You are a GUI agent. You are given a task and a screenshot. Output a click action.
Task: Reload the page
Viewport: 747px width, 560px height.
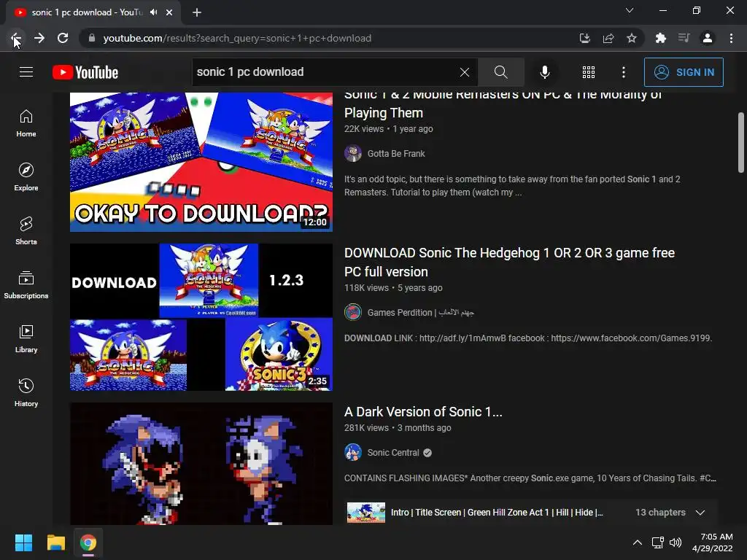[x=63, y=38]
